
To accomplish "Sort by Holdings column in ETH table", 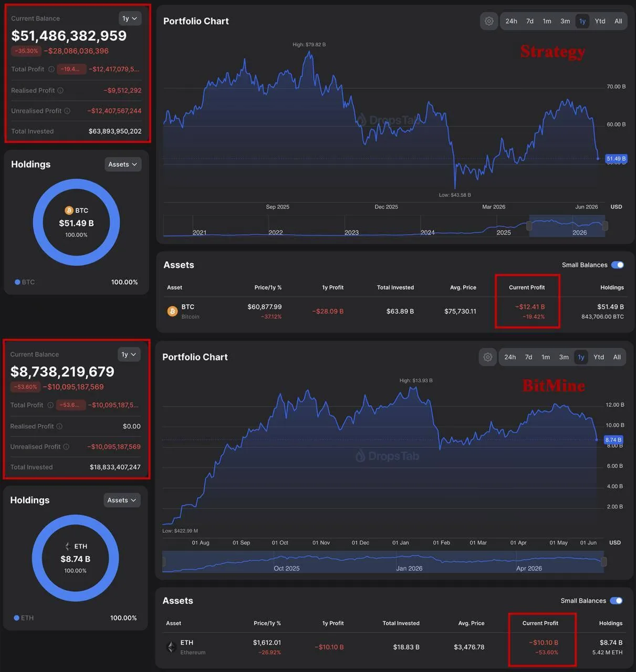I will tap(611, 623).
